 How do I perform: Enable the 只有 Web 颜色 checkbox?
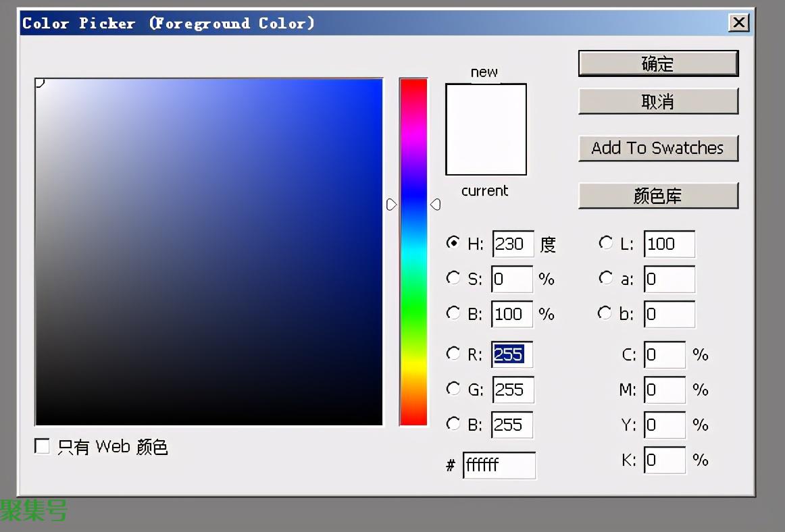[x=43, y=446]
